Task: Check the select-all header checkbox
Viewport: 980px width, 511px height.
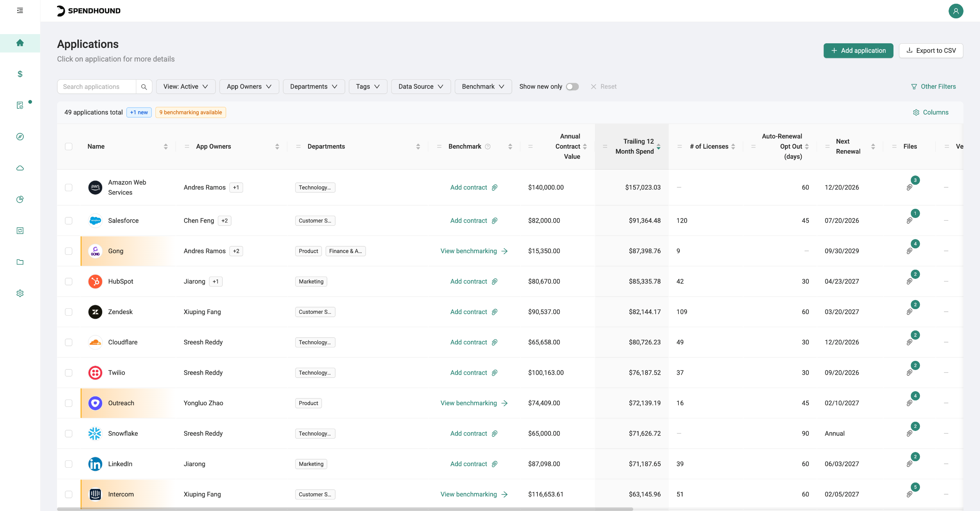Action: [x=69, y=147]
